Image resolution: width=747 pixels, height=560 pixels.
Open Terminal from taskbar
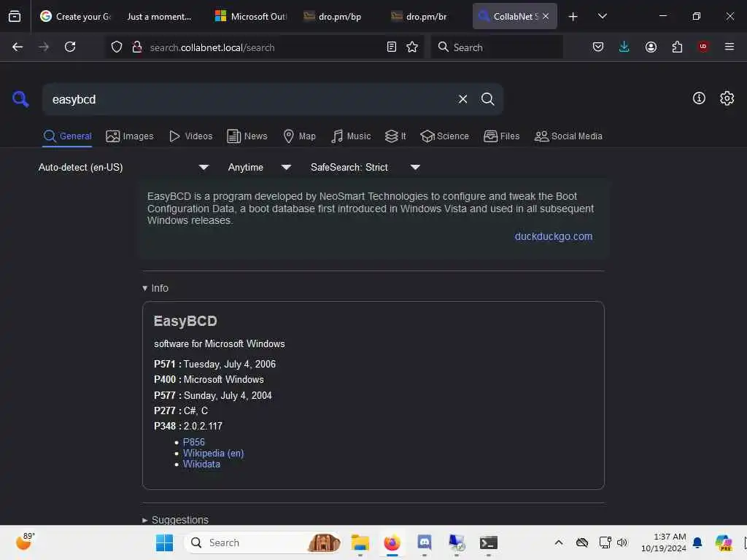tap(488, 542)
